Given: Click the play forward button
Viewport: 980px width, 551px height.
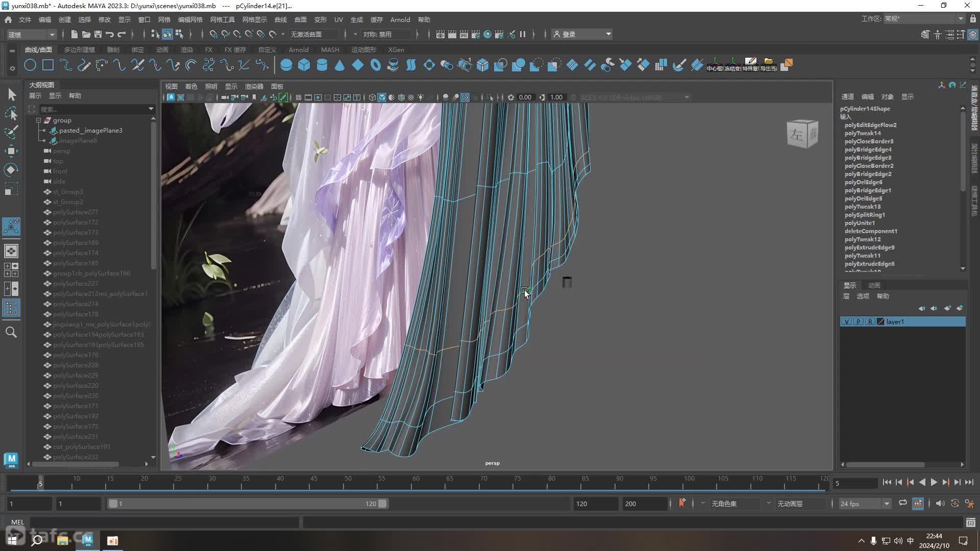Looking at the screenshot, I should tap(934, 482).
